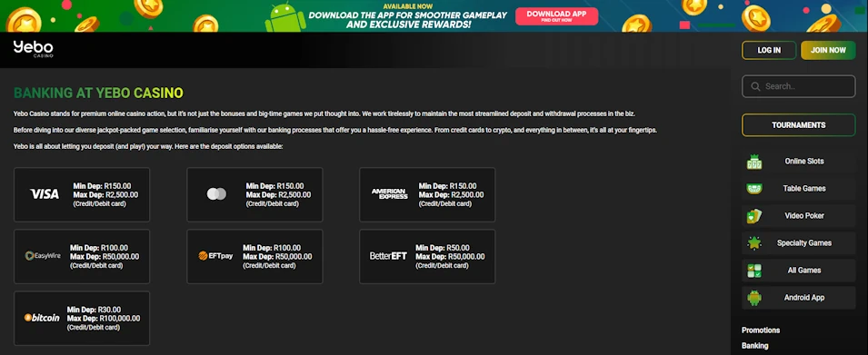Click the LOG IN button
Image resolution: width=868 pixels, height=355 pixels.
pos(769,50)
